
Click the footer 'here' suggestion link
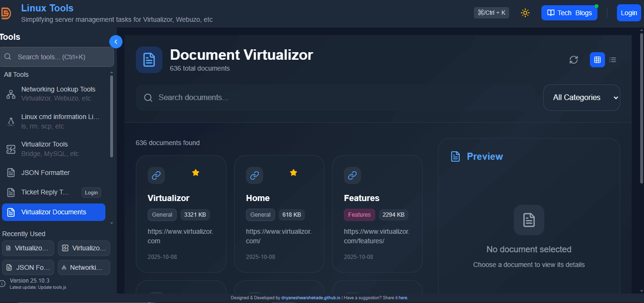pyautogui.click(x=403, y=298)
